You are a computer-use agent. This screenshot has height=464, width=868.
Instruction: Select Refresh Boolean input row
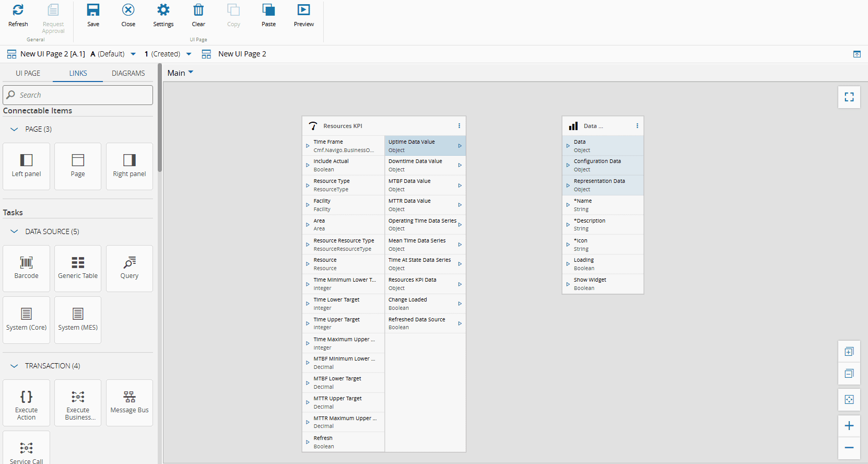click(x=343, y=442)
